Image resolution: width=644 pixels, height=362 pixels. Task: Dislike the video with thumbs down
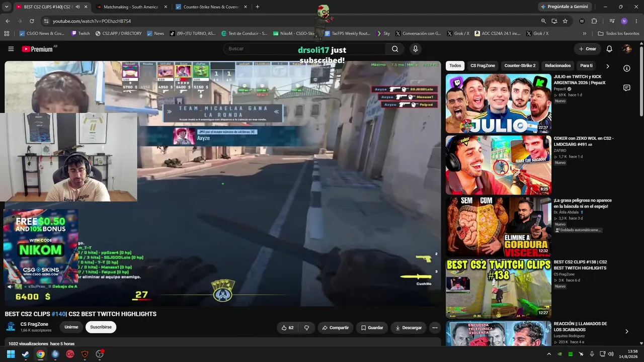(306, 328)
